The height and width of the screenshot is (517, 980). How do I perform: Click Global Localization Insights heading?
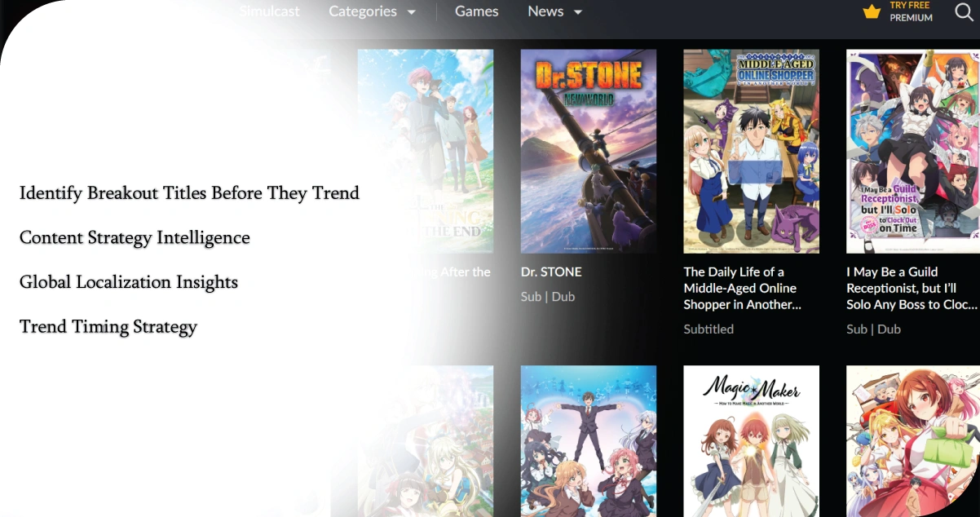(129, 283)
